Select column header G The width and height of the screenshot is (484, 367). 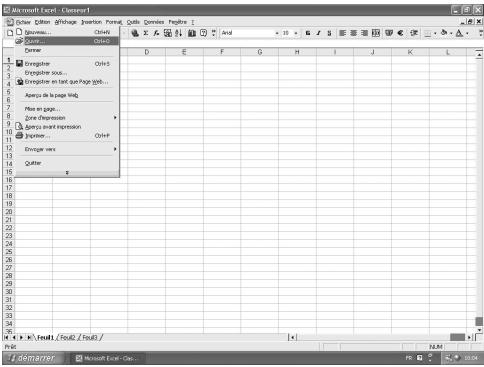pos(260,52)
